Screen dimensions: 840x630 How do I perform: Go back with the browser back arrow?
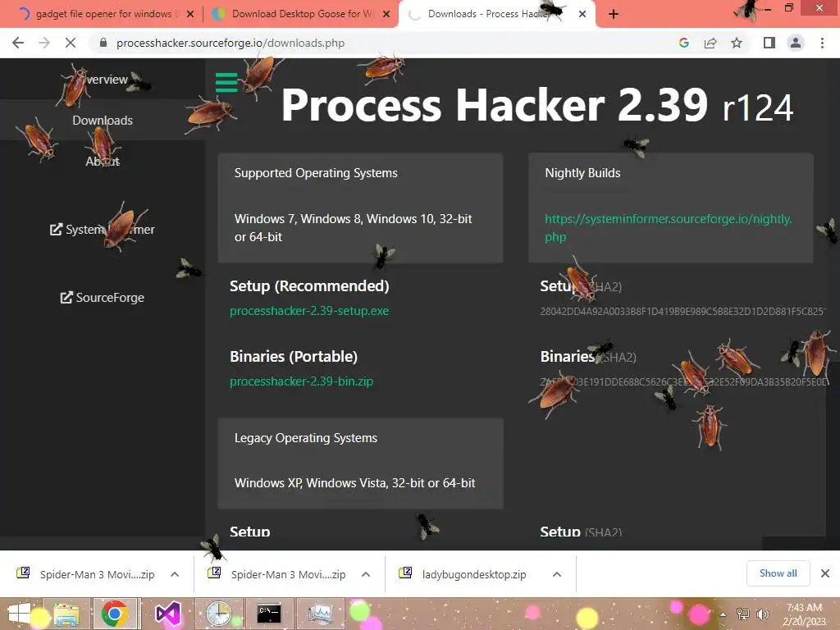tap(18, 43)
